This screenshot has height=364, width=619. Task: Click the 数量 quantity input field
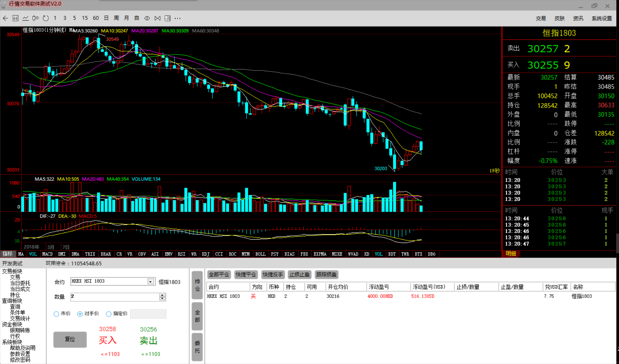coord(115,297)
